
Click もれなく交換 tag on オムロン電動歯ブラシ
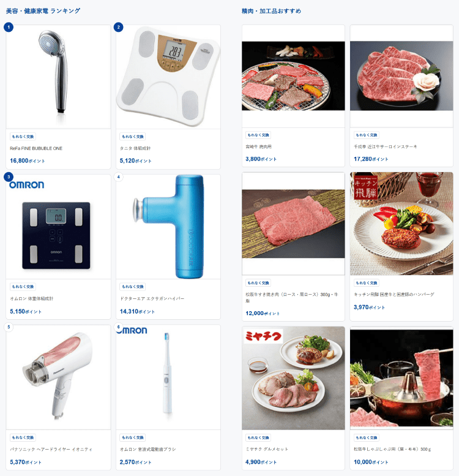pyautogui.click(x=133, y=437)
